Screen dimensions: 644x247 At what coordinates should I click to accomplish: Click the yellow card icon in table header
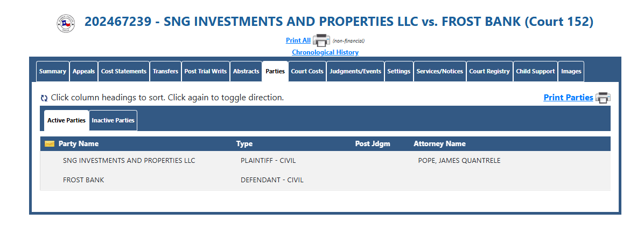click(50, 143)
